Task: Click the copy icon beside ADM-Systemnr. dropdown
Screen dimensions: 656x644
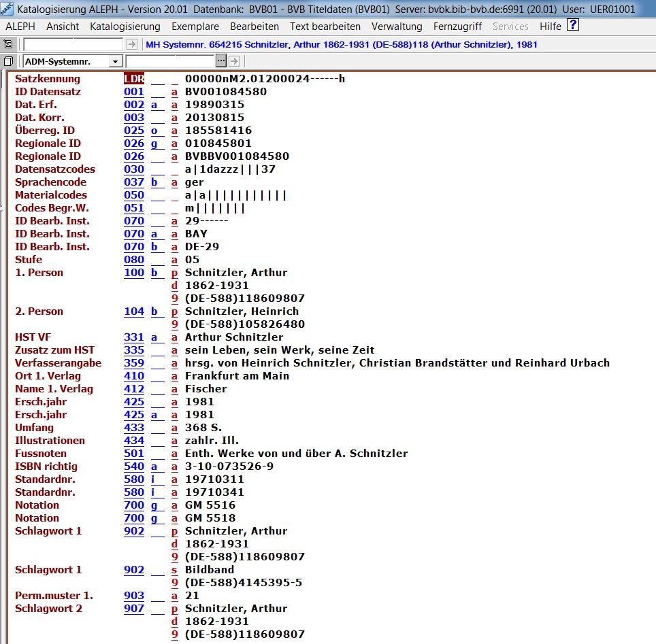Action: (x=8, y=61)
